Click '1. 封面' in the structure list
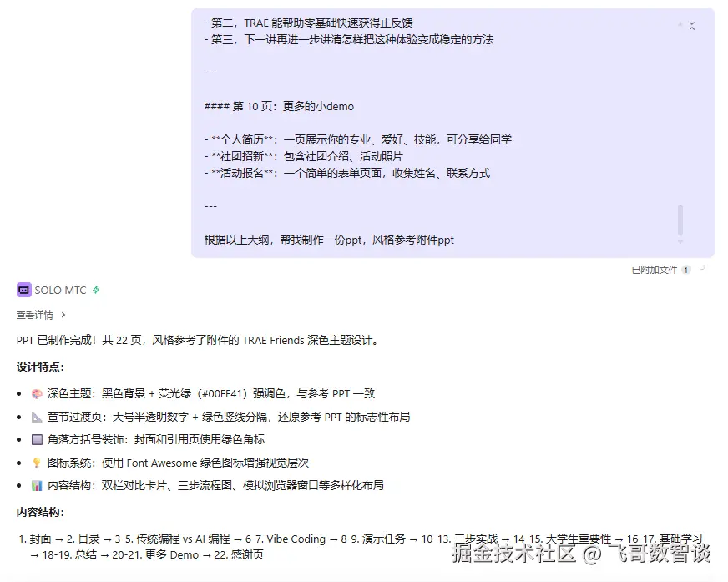This screenshot has width=728, height=582. tap(35, 539)
